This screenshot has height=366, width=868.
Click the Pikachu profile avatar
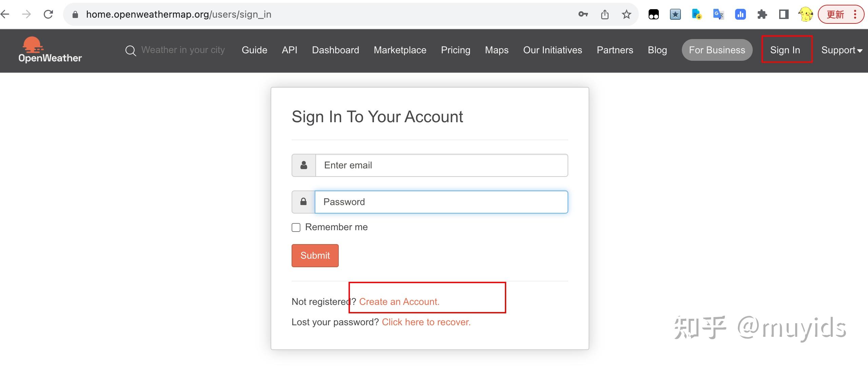pos(805,14)
